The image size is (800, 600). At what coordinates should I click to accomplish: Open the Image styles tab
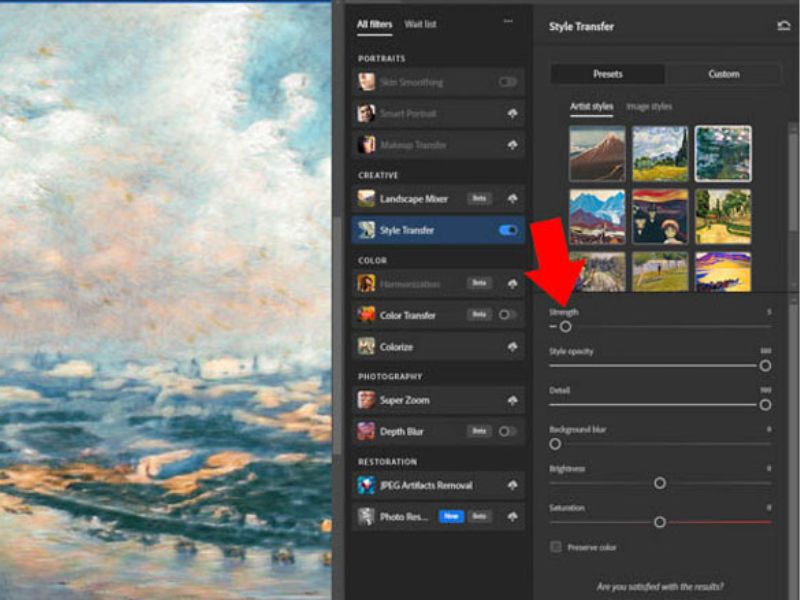coord(649,107)
